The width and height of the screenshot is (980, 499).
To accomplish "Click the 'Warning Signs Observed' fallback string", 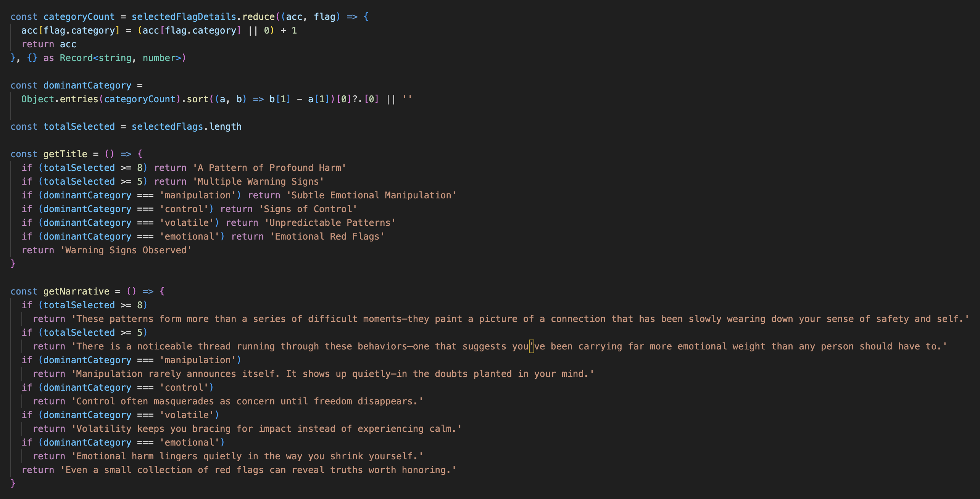I will [126, 250].
